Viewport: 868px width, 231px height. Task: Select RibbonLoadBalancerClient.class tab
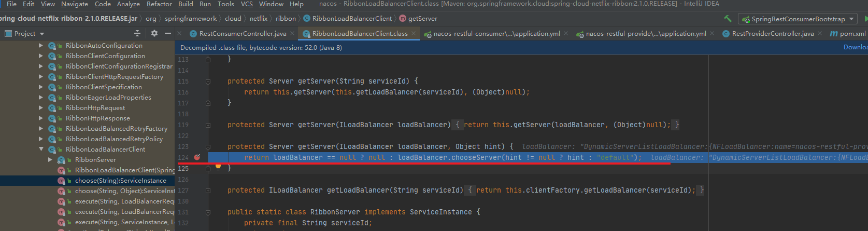(360, 33)
